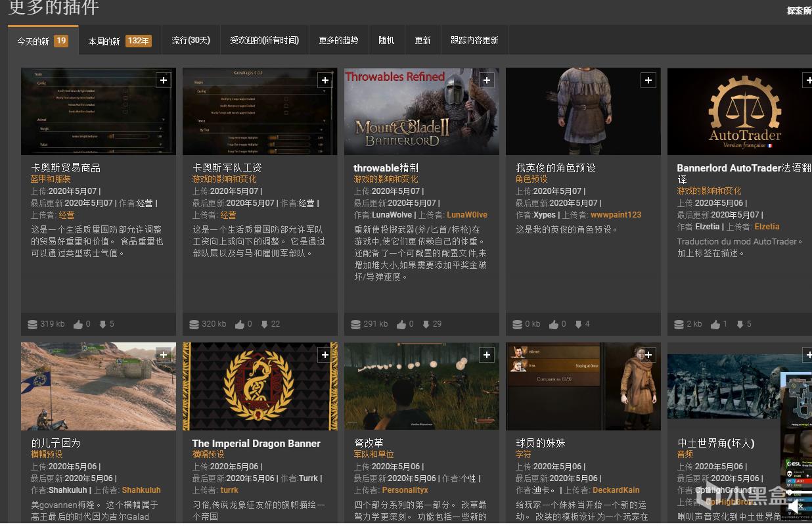
Task: Click the 球员的妹妹 character thumbnail
Action: click(583, 386)
